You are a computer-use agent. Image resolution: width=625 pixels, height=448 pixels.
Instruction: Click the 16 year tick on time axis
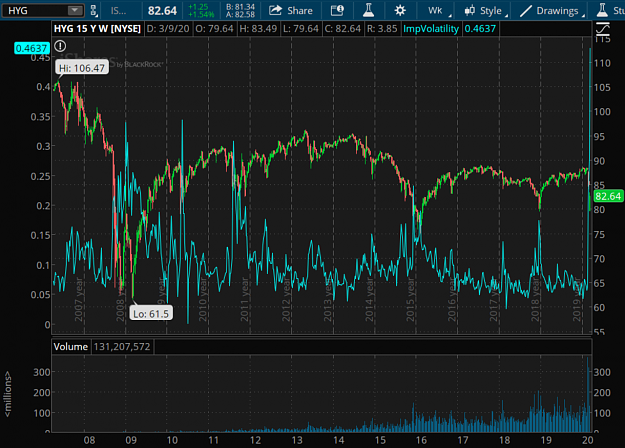point(421,440)
